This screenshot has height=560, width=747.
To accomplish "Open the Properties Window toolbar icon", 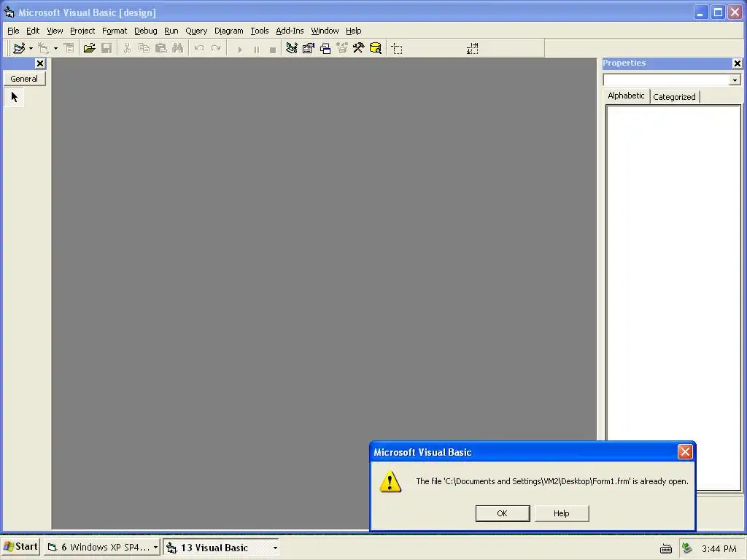I will tap(309, 48).
